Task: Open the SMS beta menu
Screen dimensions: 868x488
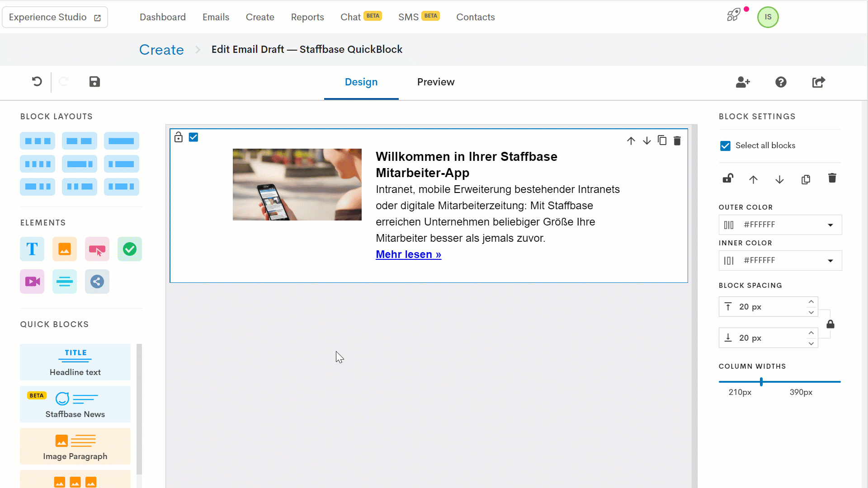Action: [419, 17]
